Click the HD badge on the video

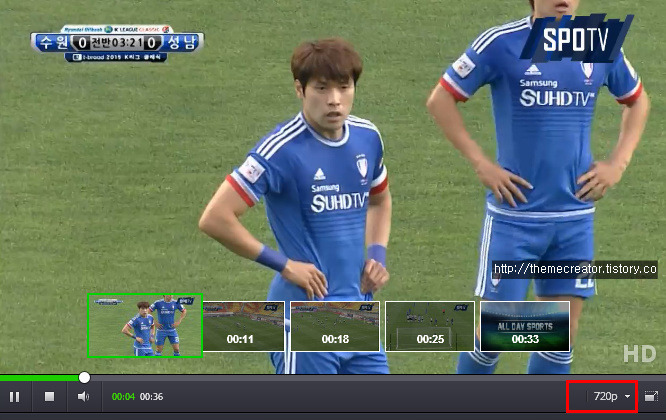(640, 354)
